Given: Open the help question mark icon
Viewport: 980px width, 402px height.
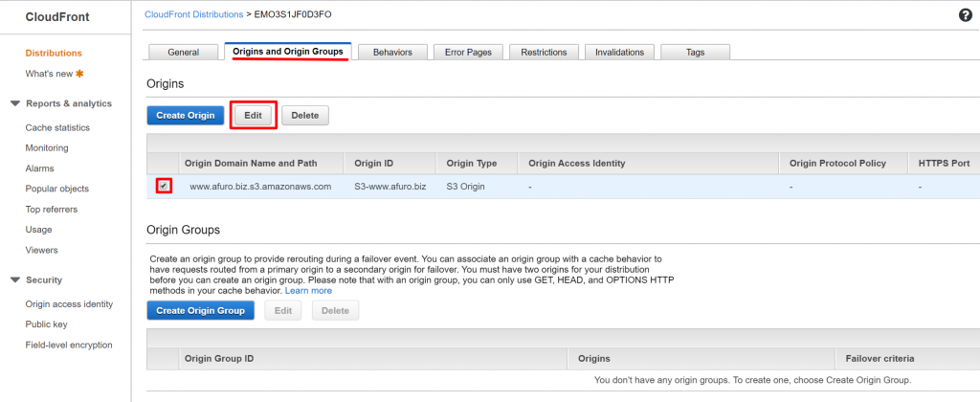Looking at the screenshot, I should (x=965, y=15).
